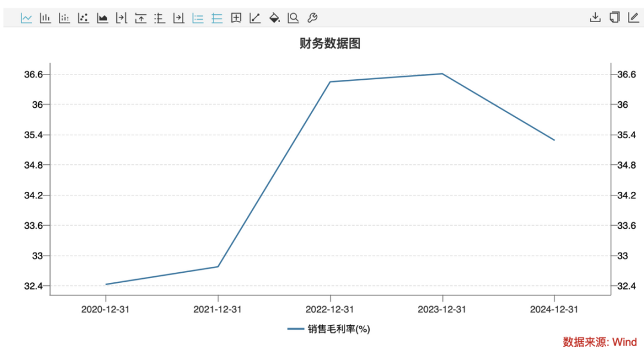The image size is (644, 352).
Task: Open the wrench settings tool
Action: coord(312,18)
